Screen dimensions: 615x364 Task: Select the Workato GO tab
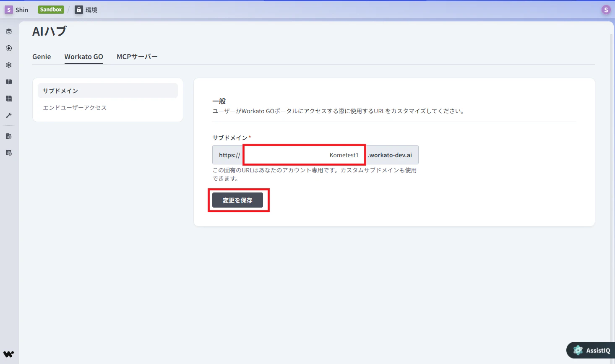click(x=84, y=57)
